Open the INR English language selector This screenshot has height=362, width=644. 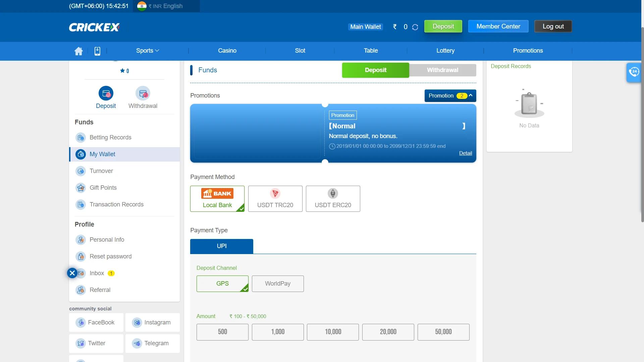(x=166, y=6)
